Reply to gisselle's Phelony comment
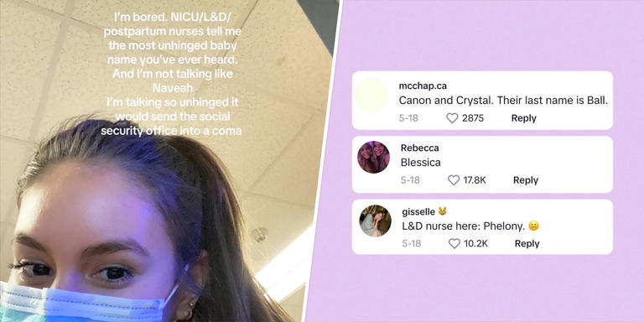 click(527, 243)
